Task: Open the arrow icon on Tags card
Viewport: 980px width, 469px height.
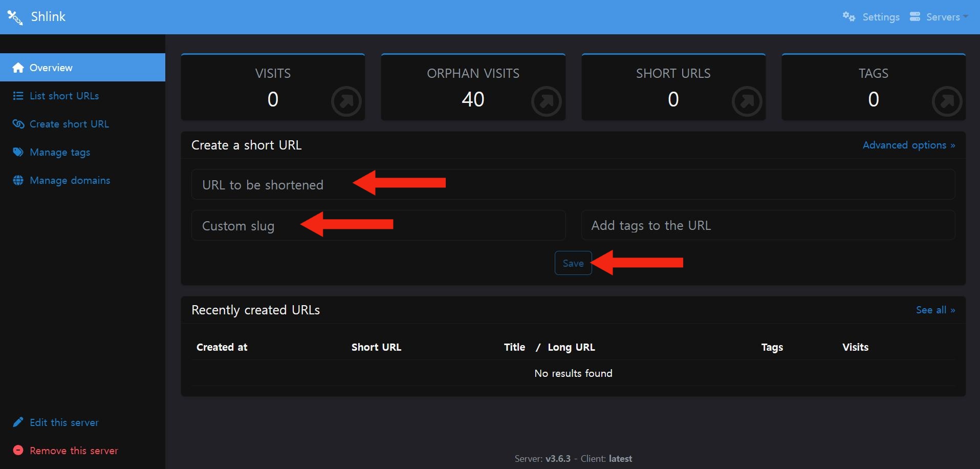Action: pos(947,101)
